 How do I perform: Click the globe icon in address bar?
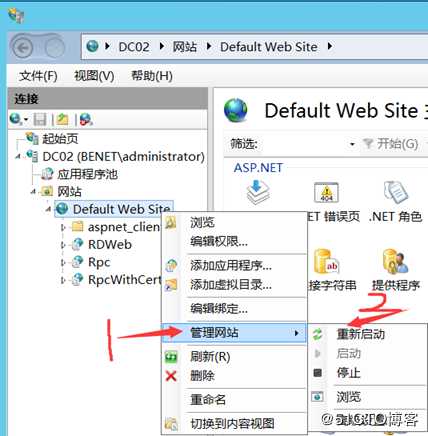[92, 46]
